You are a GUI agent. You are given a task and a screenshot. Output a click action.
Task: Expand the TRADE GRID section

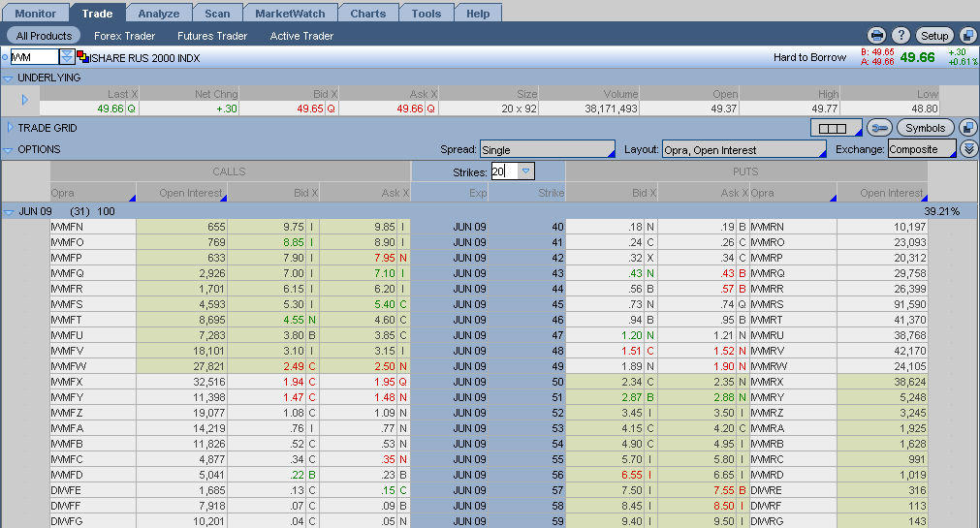(x=9, y=128)
